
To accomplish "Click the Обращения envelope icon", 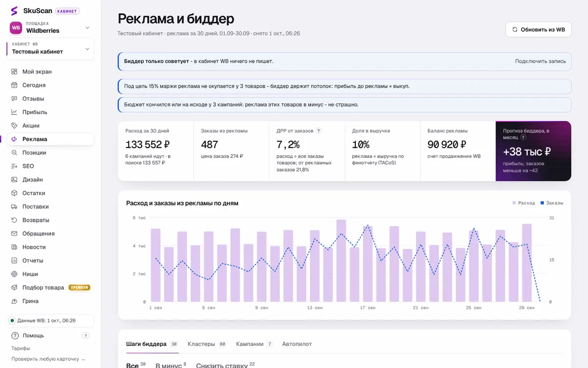I will (x=14, y=234).
